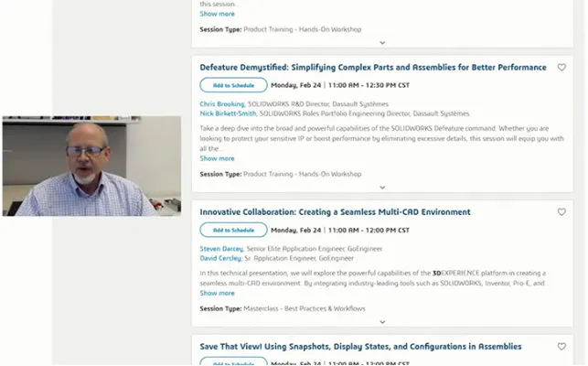This screenshot has width=588, height=366.
Task: View speaker Steven Darcey's profile
Action: pos(221,249)
